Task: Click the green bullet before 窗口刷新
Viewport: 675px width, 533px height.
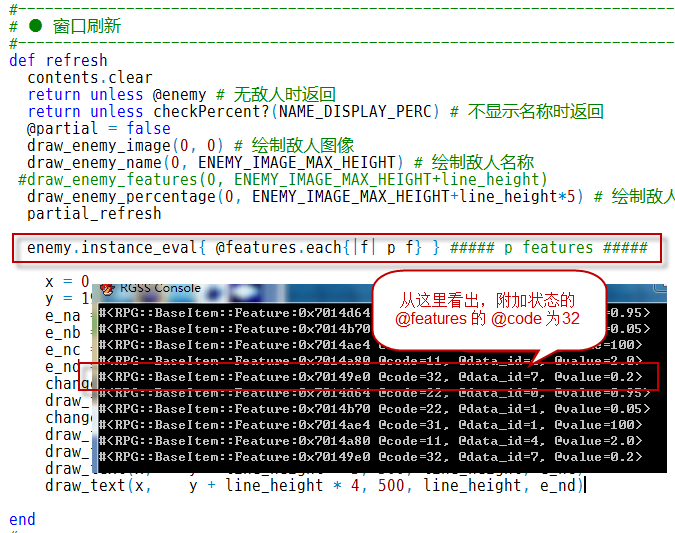Action: tap(35, 26)
